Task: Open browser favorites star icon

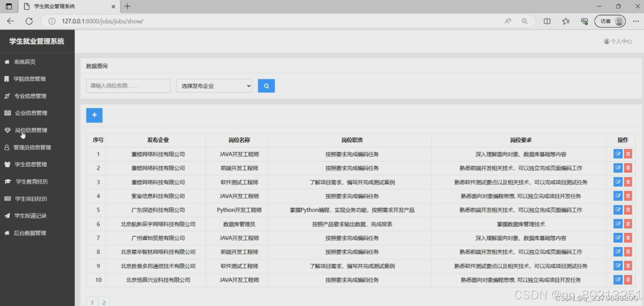Action: [566, 21]
